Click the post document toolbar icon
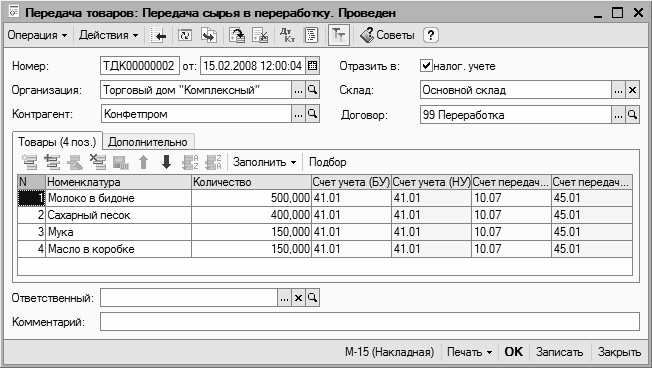Viewport: 652px width, 368px height. (237, 36)
